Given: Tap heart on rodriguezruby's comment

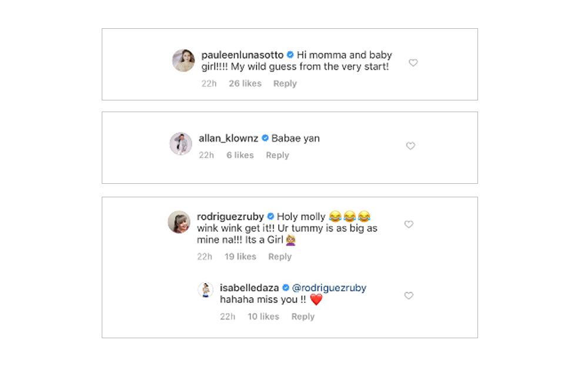Looking at the screenshot, I should click(x=409, y=224).
